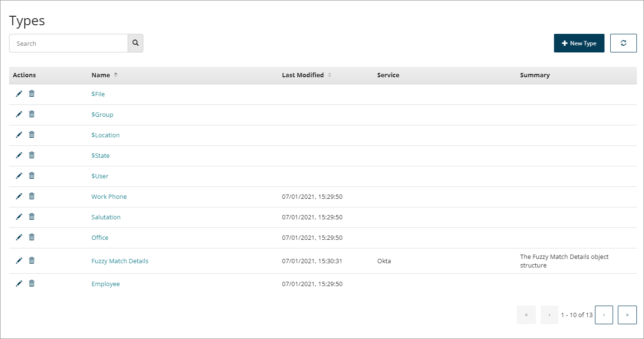Image resolution: width=644 pixels, height=339 pixels.
Task: Edit the $File type using its pencil icon
Action: coord(19,94)
